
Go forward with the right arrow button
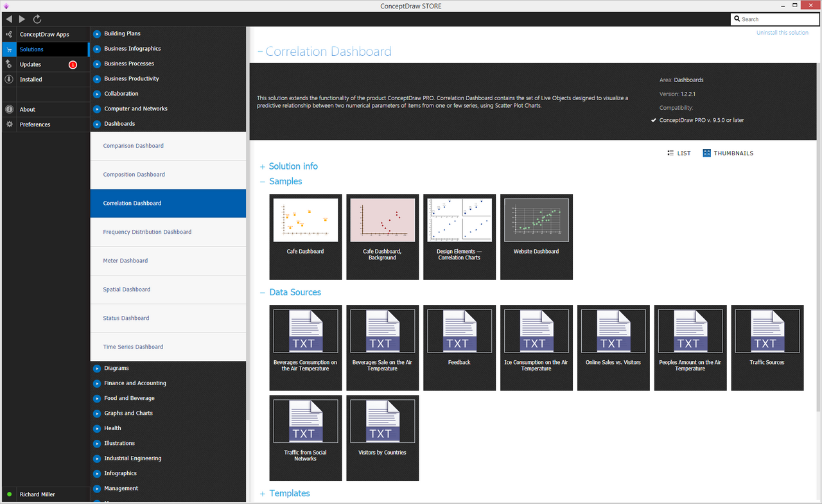22,19
